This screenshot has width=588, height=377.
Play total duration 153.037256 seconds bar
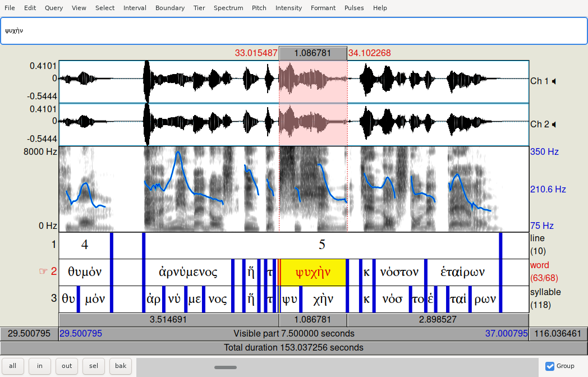coord(293,348)
